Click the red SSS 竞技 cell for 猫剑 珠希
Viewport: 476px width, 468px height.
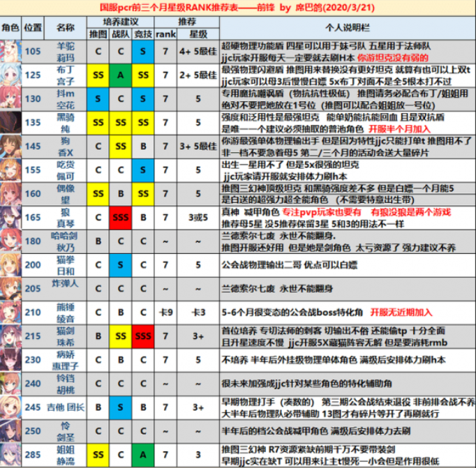[x=143, y=336]
